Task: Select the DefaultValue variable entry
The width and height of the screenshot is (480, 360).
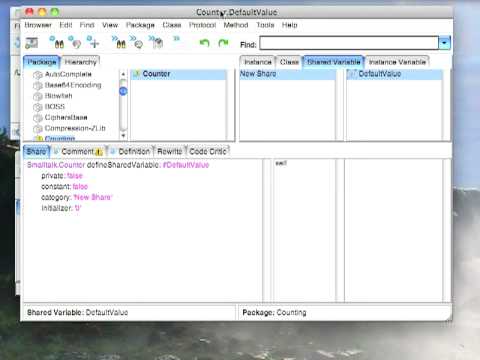Action: pyautogui.click(x=395, y=74)
